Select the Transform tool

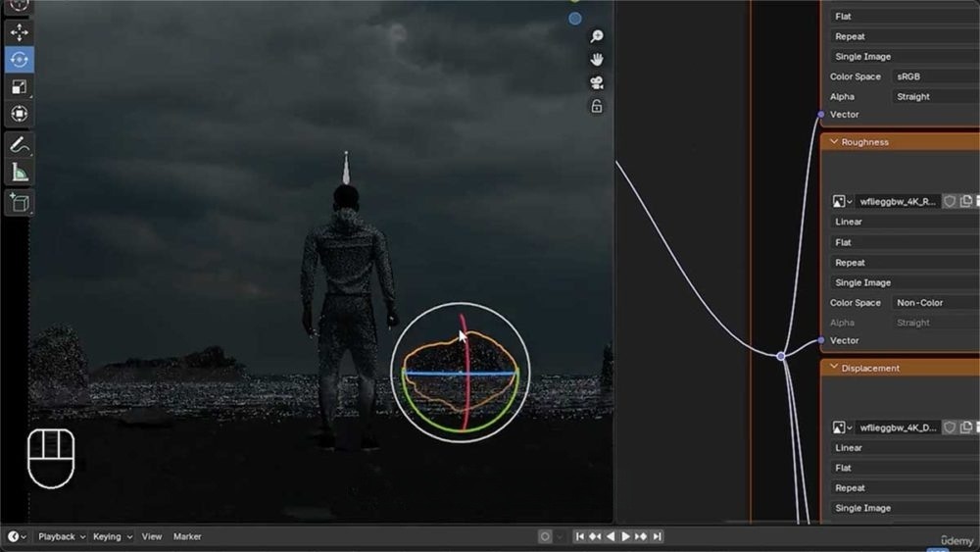tap(20, 114)
